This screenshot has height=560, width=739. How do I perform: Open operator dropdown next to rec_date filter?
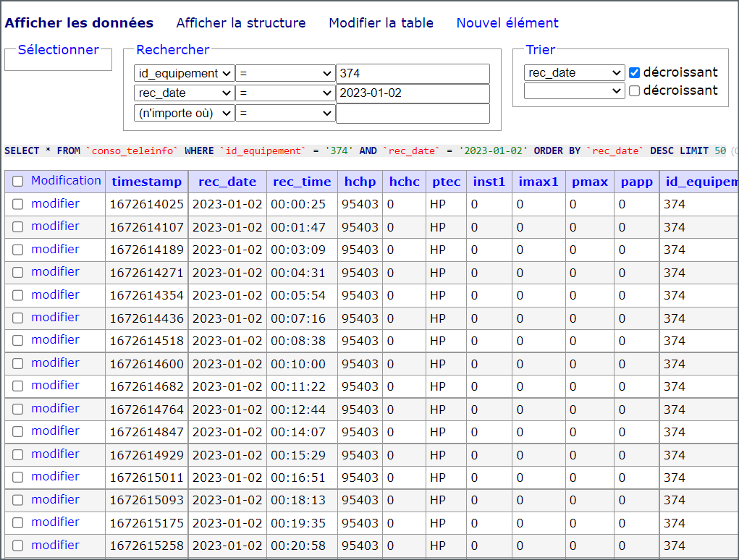(285, 93)
